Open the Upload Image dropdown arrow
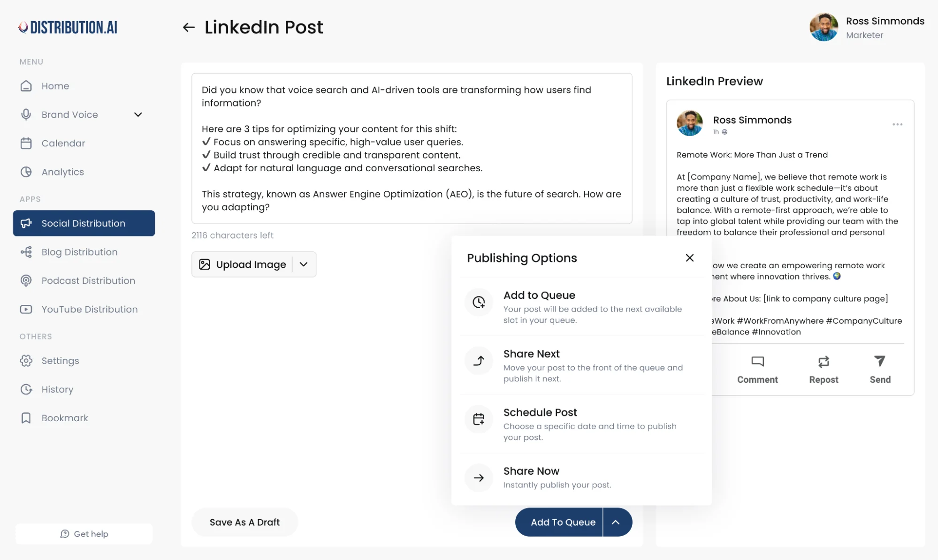Screen dimensions: 938x560 pyautogui.click(x=304, y=265)
